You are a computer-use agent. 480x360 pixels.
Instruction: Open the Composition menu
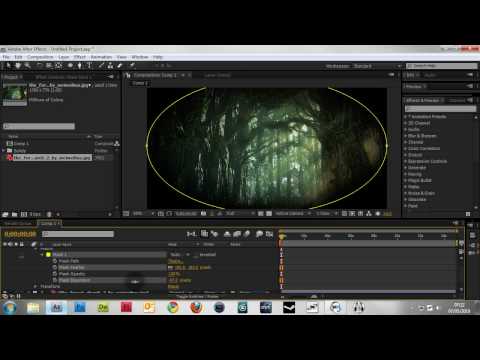(40, 57)
